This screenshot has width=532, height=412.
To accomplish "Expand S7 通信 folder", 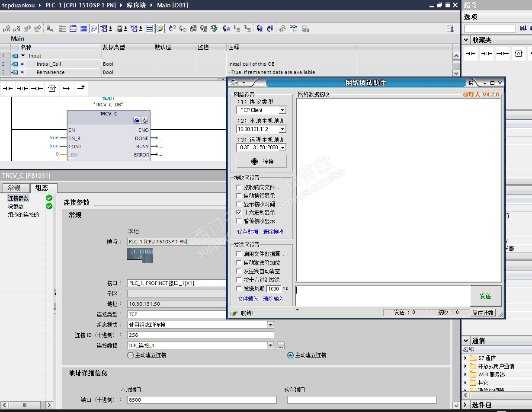I will click(466, 358).
